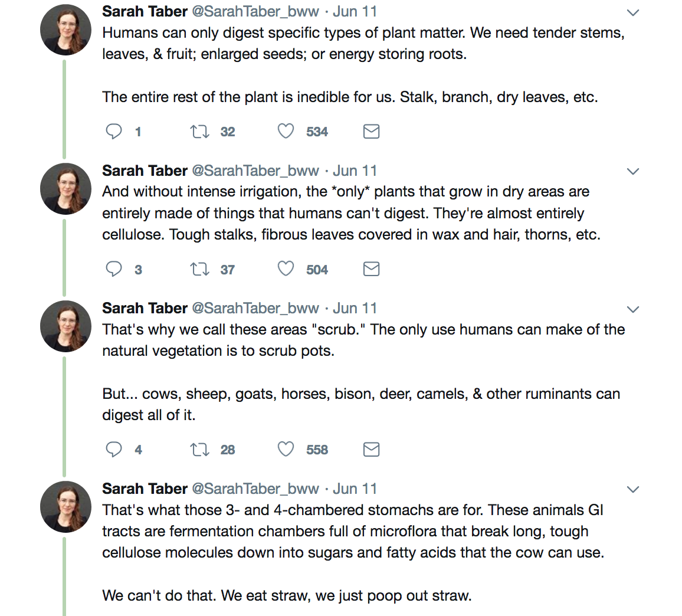Retweet the tweet with 28 retweets
The image size is (682, 616).
(x=199, y=449)
